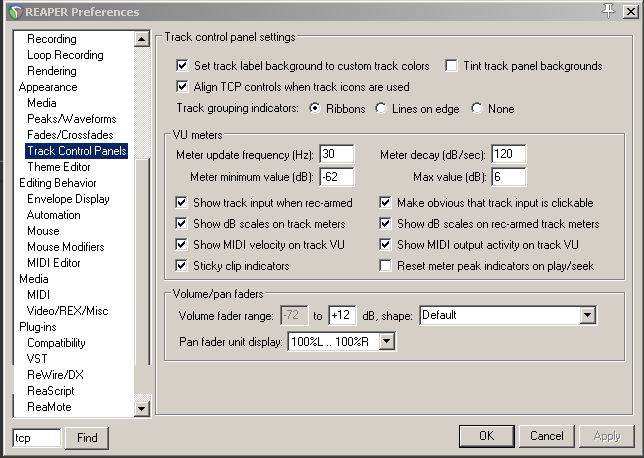Select Media under Appearance

pyautogui.click(x=42, y=103)
